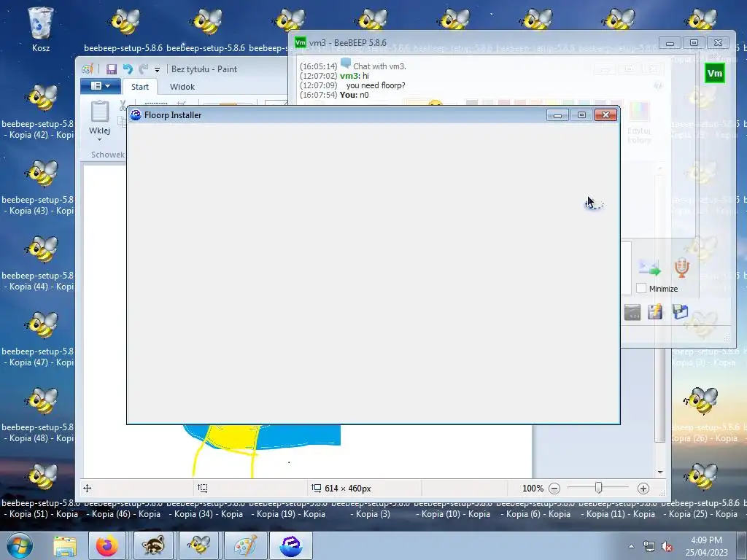Click the 'Kopia (19) - Kopia' desktop label
The width and height of the screenshot is (747, 560).
287,514
